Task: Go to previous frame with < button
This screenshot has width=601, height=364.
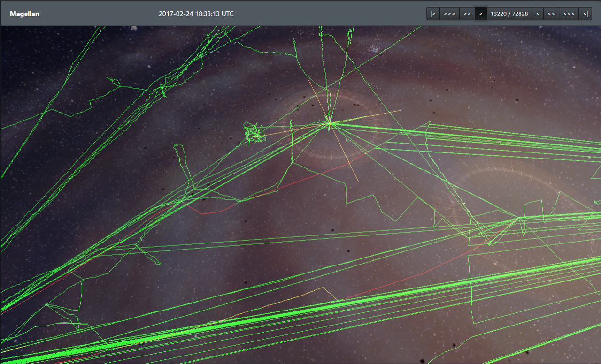Action: point(481,14)
